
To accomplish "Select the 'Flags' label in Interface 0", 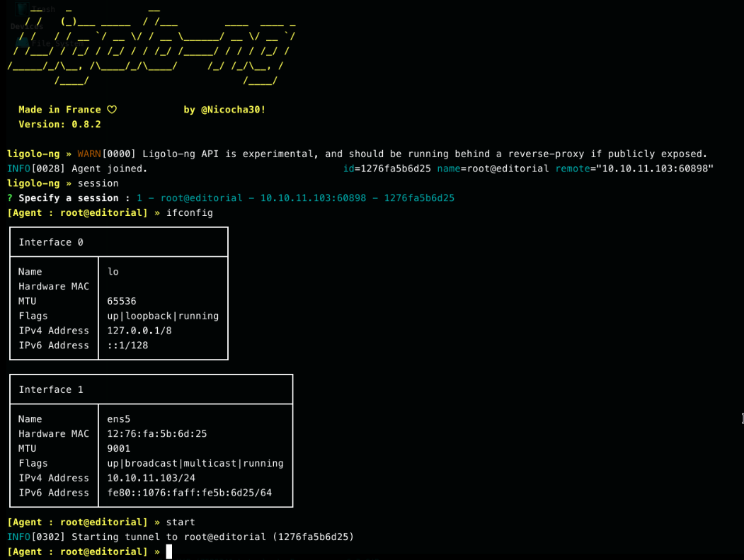I will (x=33, y=316).
